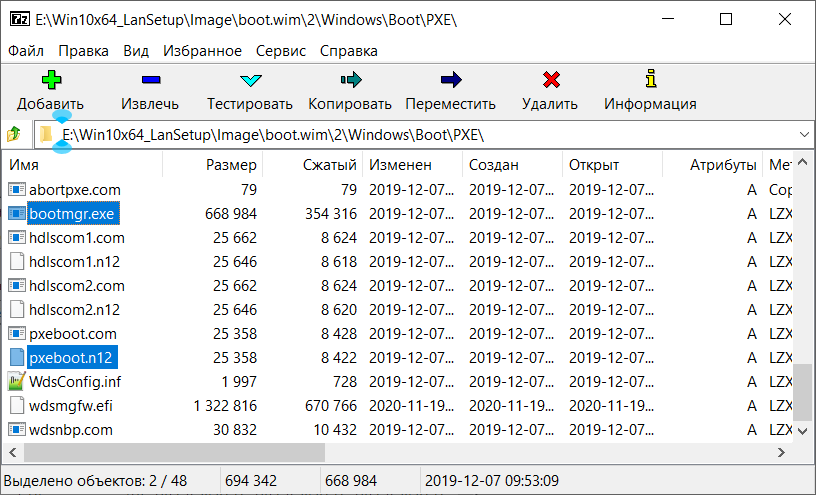Image resolution: width=816 pixels, height=495 pixels.
Task: Click into the address path field
Action: pyautogui.click(x=416, y=135)
